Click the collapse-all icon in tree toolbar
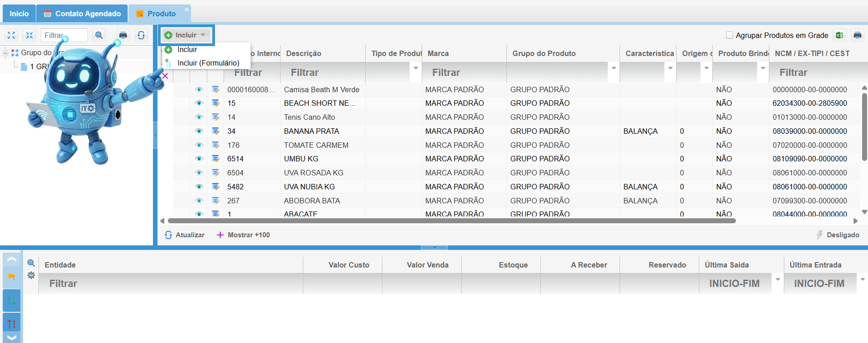Image resolution: width=868 pixels, height=343 pixels. [29, 35]
